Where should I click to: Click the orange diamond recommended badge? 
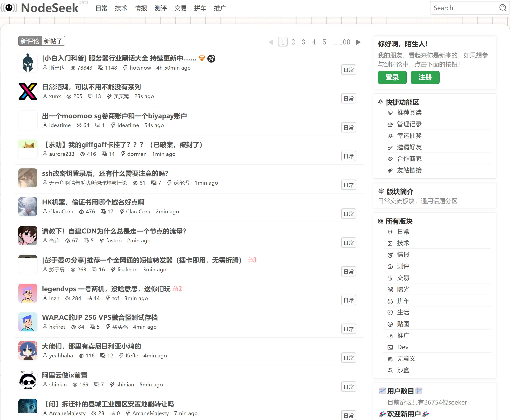pyautogui.click(x=202, y=58)
